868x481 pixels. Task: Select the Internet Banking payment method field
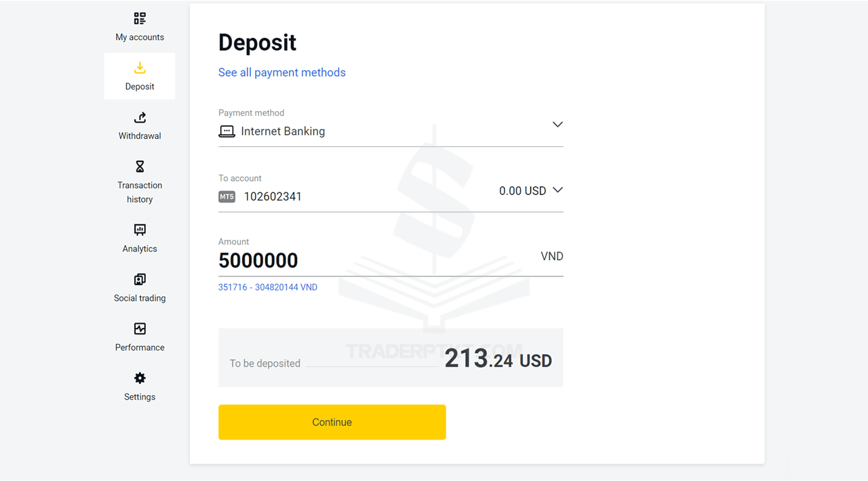pos(283,131)
